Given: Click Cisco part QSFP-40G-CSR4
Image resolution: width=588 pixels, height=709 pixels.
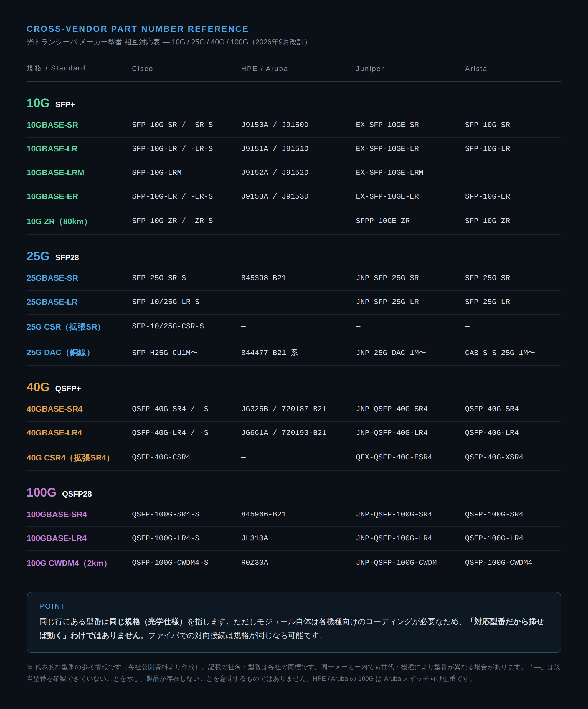Looking at the screenshot, I should pos(161,457).
